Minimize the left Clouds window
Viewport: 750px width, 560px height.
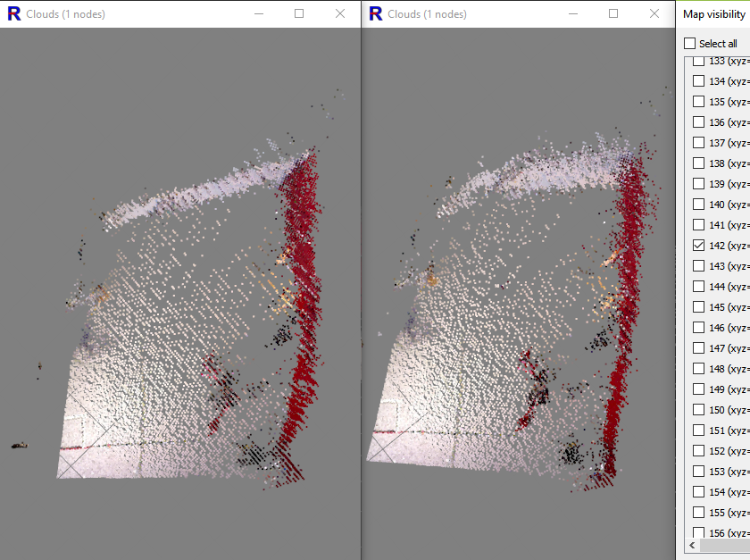[x=258, y=13]
